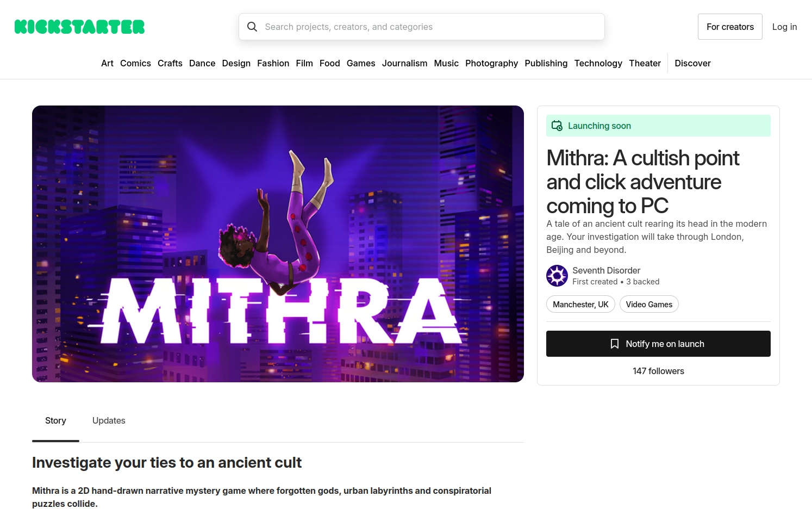Screen dimensions: 812x521
Task: Click the Kickstarter logo
Action: pyautogui.click(x=79, y=27)
